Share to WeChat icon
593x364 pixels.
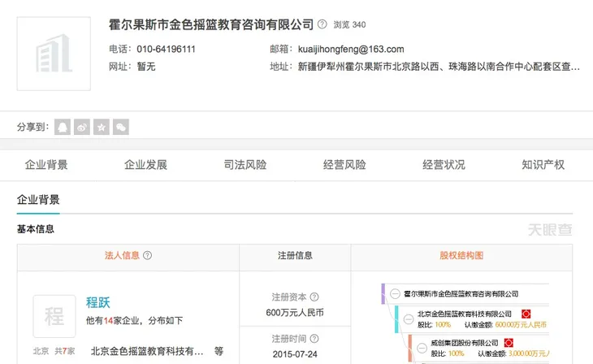click(120, 127)
